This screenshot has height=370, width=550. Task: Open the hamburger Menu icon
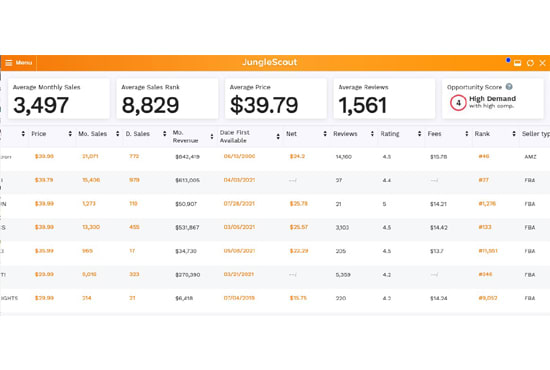9,63
